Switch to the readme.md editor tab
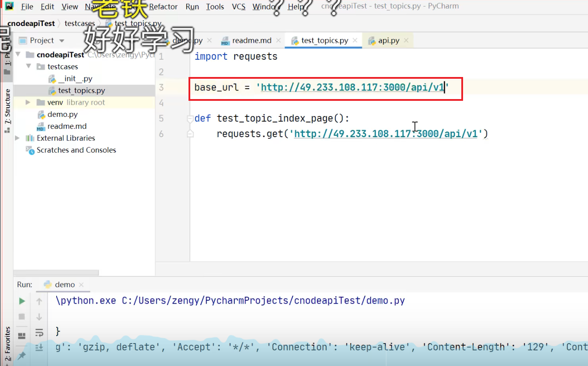Image resolution: width=588 pixels, height=366 pixels. 252,40
